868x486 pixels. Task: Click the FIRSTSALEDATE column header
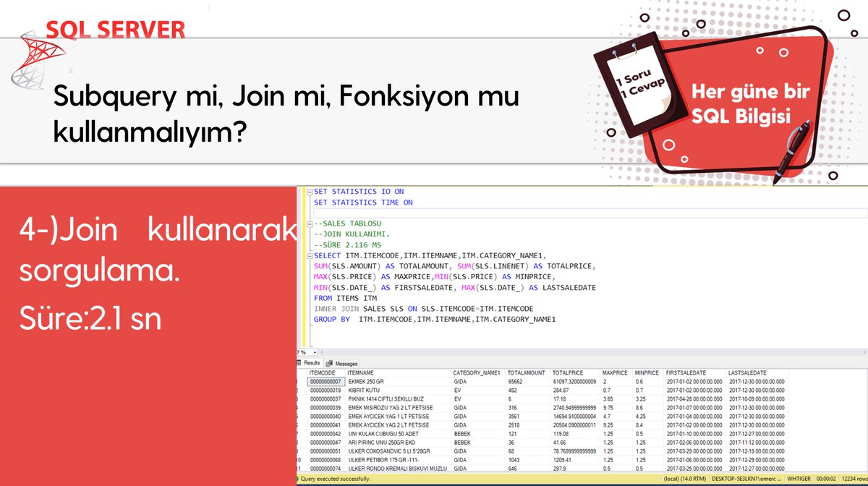[x=695, y=372]
